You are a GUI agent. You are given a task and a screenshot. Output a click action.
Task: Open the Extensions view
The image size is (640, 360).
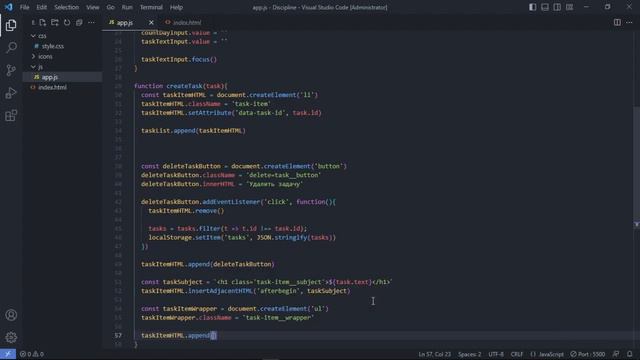pos(11,116)
